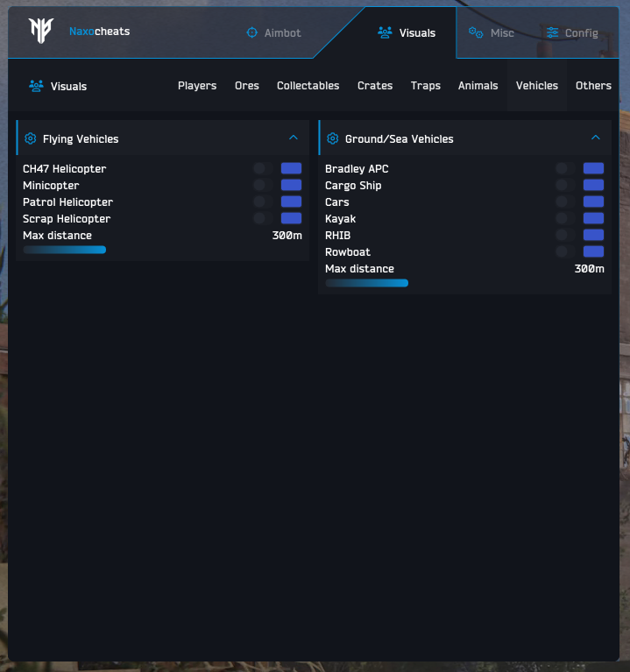Click the Visuals people icon in top bar

click(385, 32)
